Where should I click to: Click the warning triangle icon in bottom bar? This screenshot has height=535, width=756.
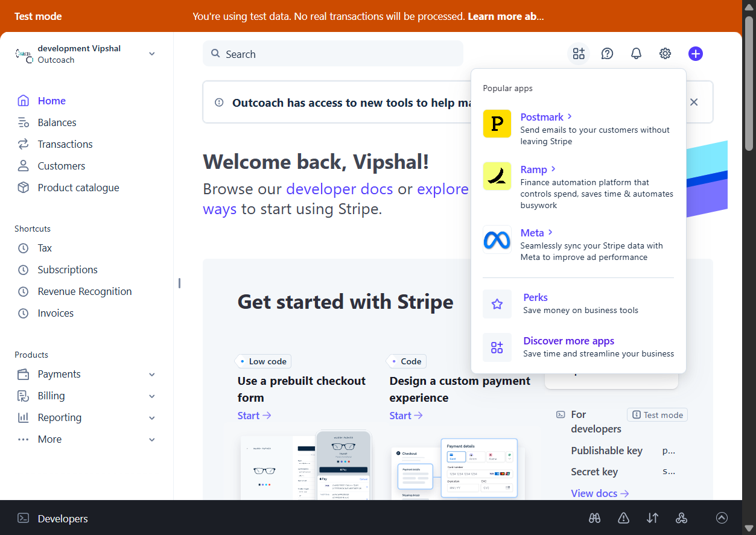click(623, 518)
